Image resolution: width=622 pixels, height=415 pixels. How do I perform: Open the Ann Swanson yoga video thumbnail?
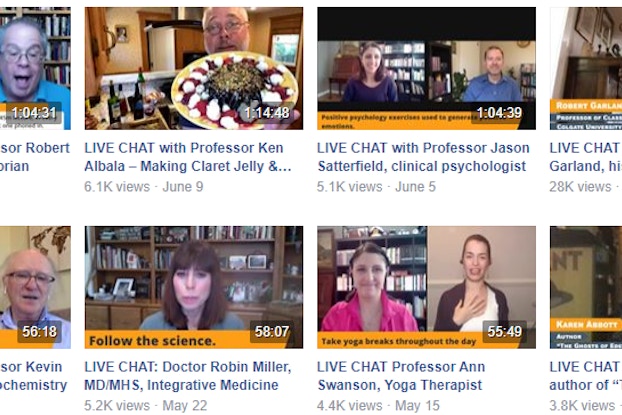tap(426, 287)
